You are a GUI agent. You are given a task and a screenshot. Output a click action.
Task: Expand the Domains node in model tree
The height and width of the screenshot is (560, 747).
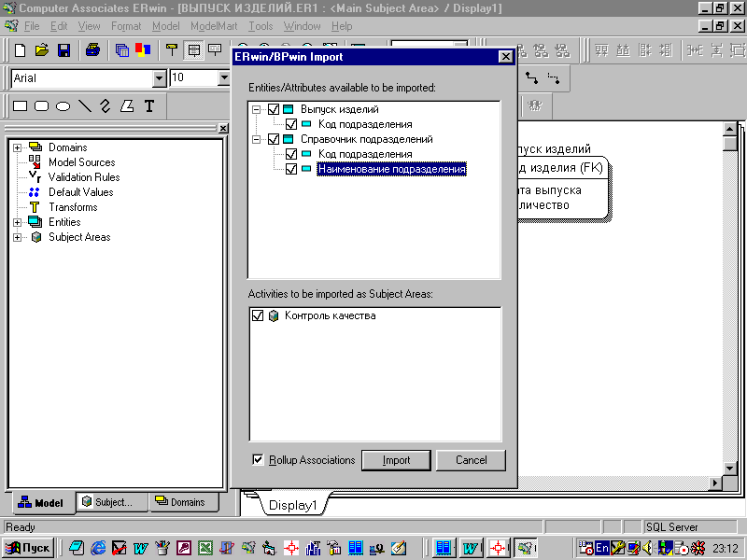[x=17, y=147]
